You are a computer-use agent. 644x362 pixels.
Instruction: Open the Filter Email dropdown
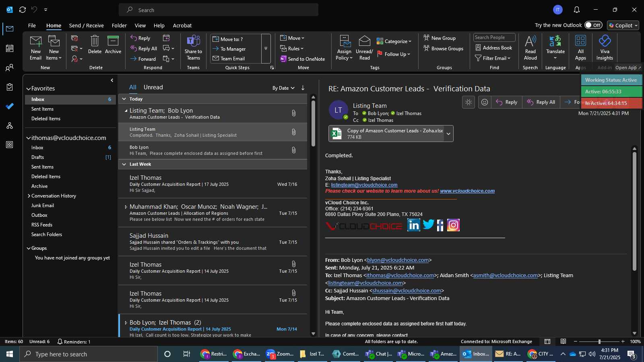493,58
